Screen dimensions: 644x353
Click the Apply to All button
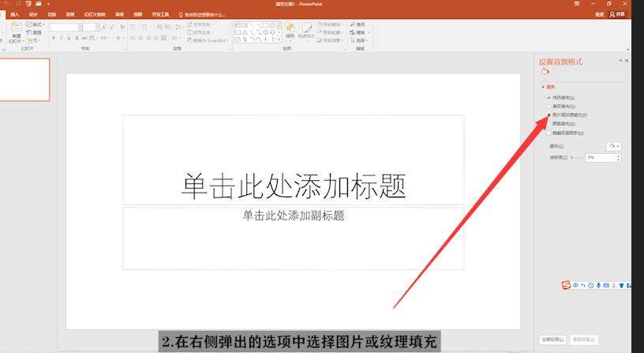coord(552,340)
